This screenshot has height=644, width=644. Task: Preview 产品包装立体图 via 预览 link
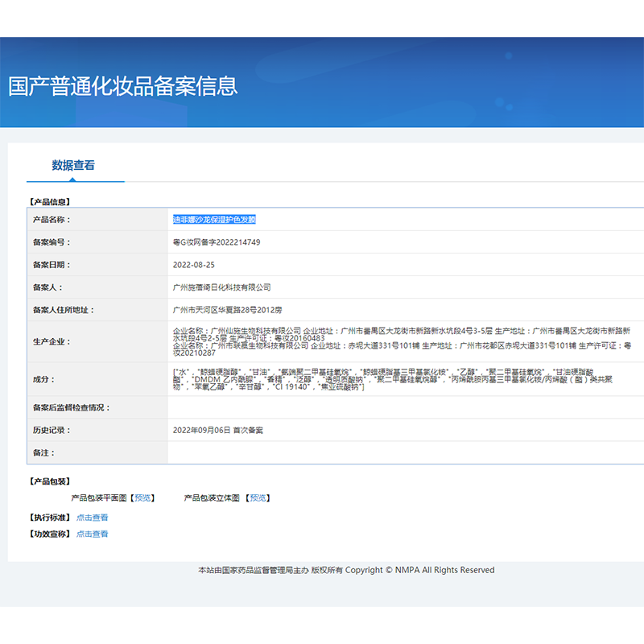point(258,497)
